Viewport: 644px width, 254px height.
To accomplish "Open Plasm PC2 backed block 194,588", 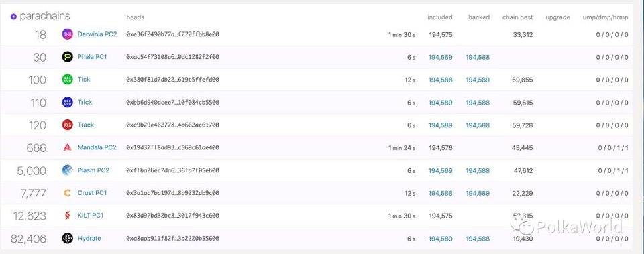I will 478,170.
